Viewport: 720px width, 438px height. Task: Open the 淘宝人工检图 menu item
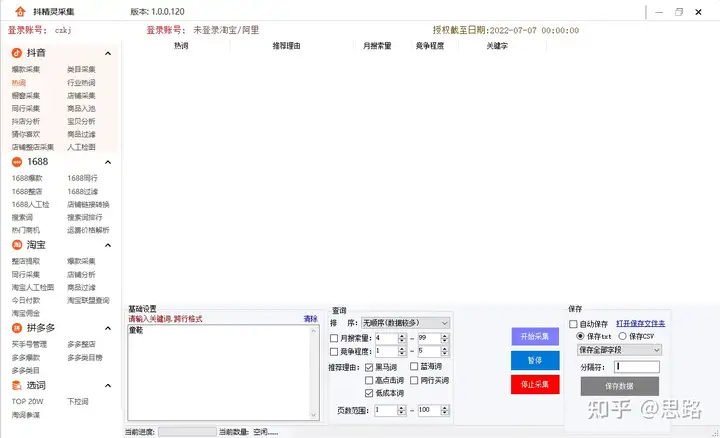33,287
